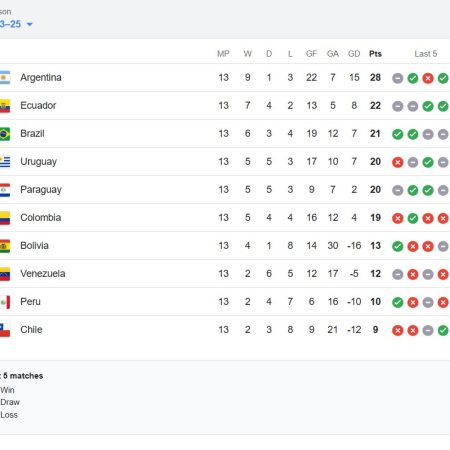Open the Colombia team link
The width and height of the screenshot is (450, 450).
[x=41, y=218]
